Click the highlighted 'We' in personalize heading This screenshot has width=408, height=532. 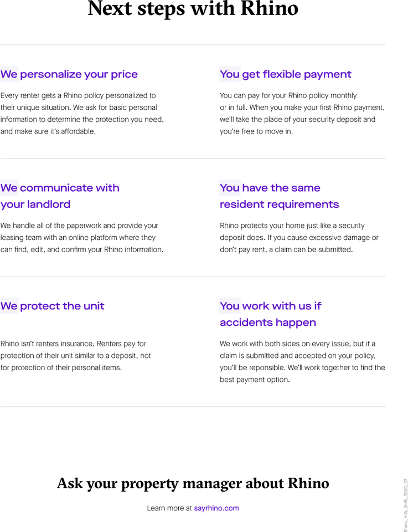(x=9, y=74)
